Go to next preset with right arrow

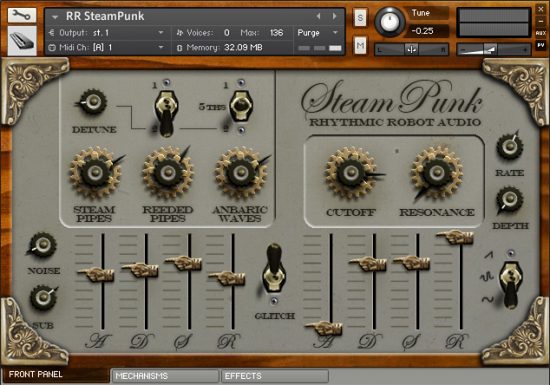point(335,16)
